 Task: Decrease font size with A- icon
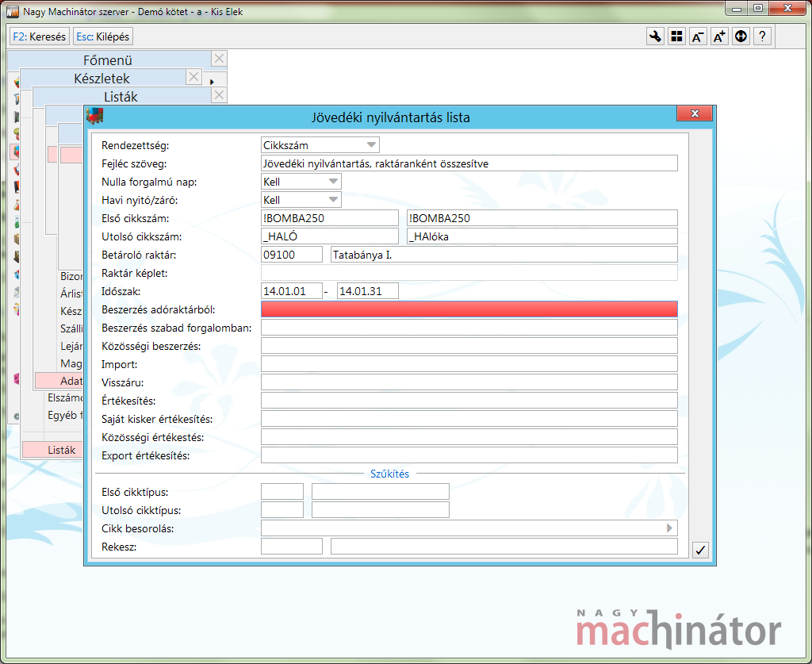tap(698, 36)
